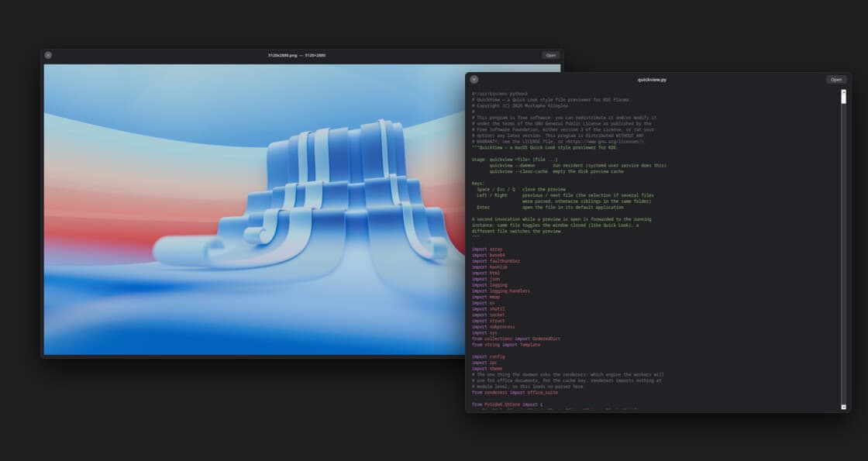The image size is (868, 461).
Task: Click the scrollbar up arrow in quickview.py
Action: tap(844, 92)
